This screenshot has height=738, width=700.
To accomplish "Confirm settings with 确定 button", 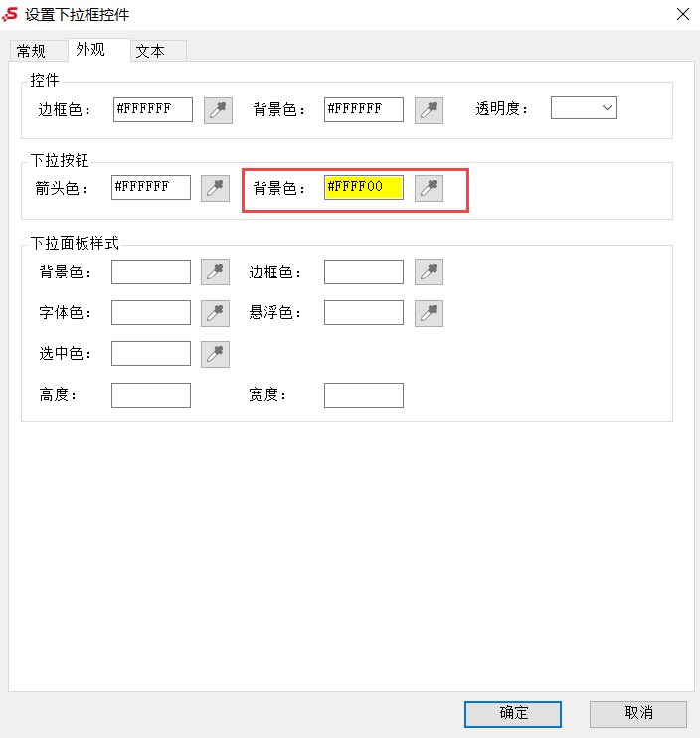I will (x=513, y=714).
